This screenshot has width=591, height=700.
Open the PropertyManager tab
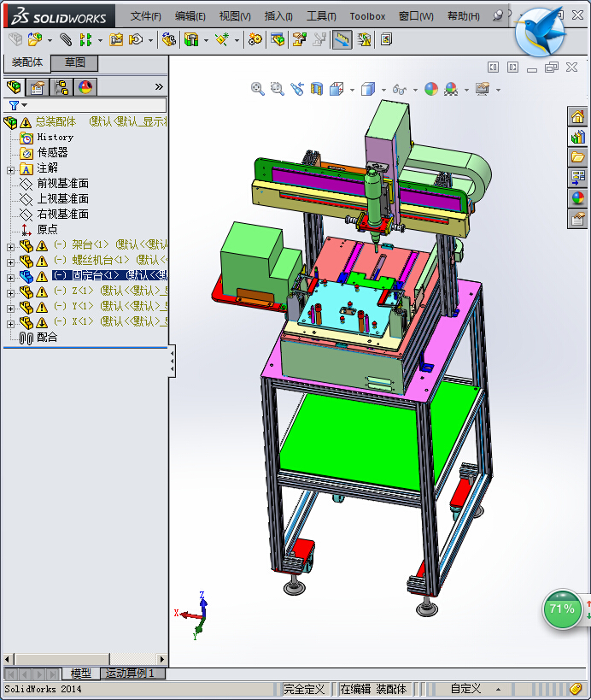(x=38, y=86)
